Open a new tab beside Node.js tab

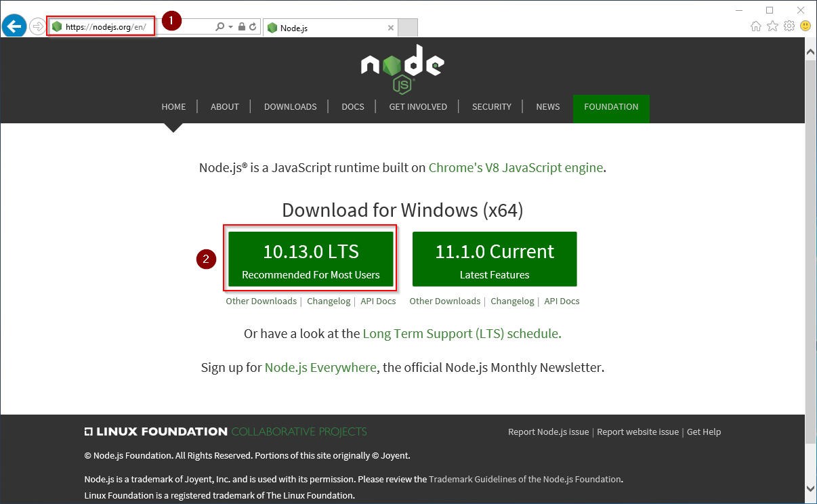[x=408, y=28]
